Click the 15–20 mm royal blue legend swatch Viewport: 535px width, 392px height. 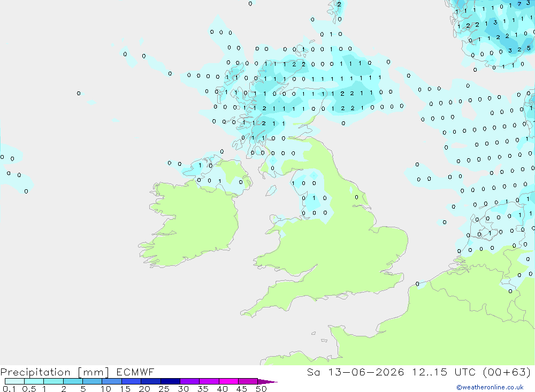coord(131,381)
